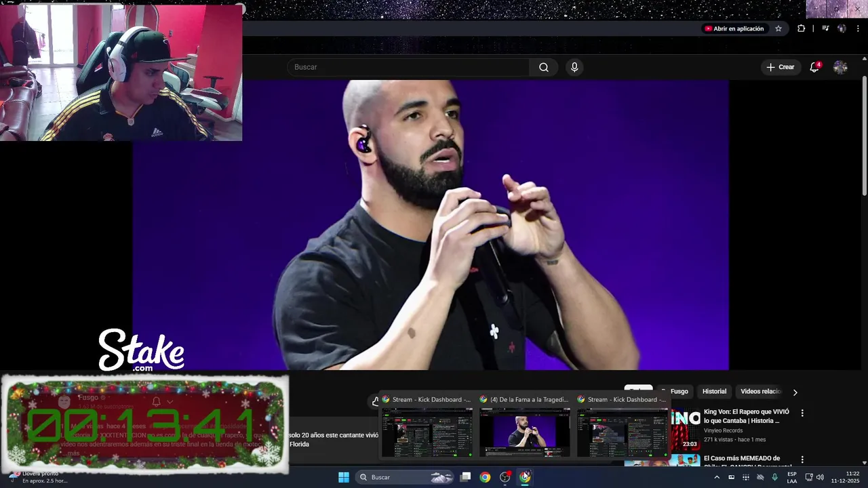The height and width of the screenshot is (488, 868).
Task: Activate voice search microphone in YouTube
Action: point(574,67)
